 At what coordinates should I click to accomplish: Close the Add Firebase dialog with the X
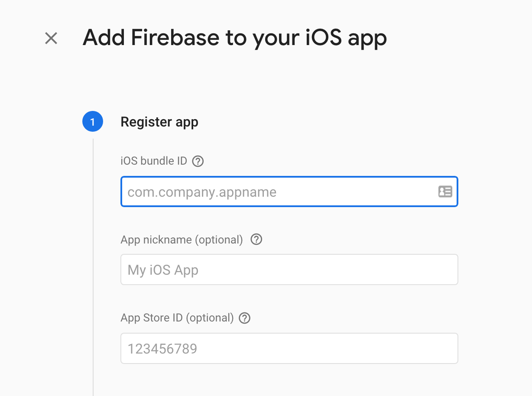(x=51, y=38)
